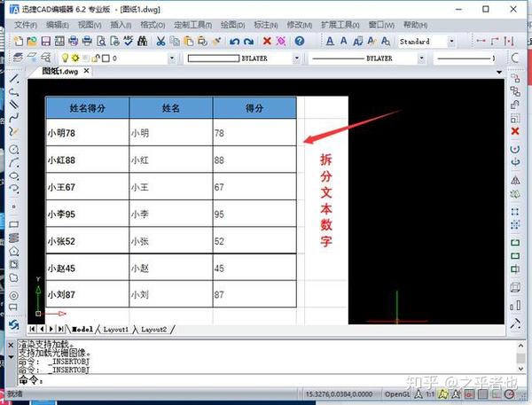The width and height of the screenshot is (532, 405).
Task: Select the Donut tool in left toolbar
Action: 14,295
